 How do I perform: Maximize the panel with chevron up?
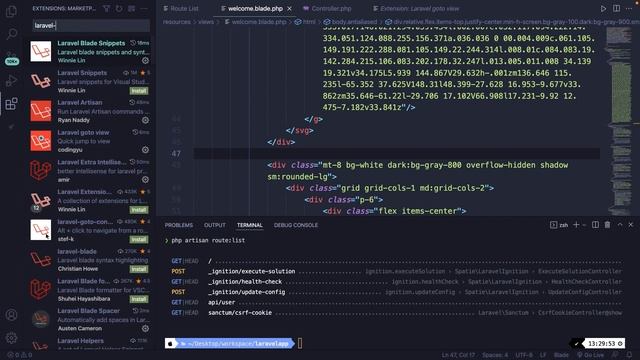point(620,225)
